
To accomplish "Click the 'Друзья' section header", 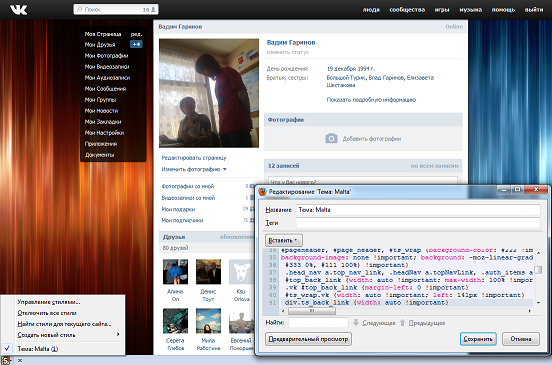I will click(174, 237).
